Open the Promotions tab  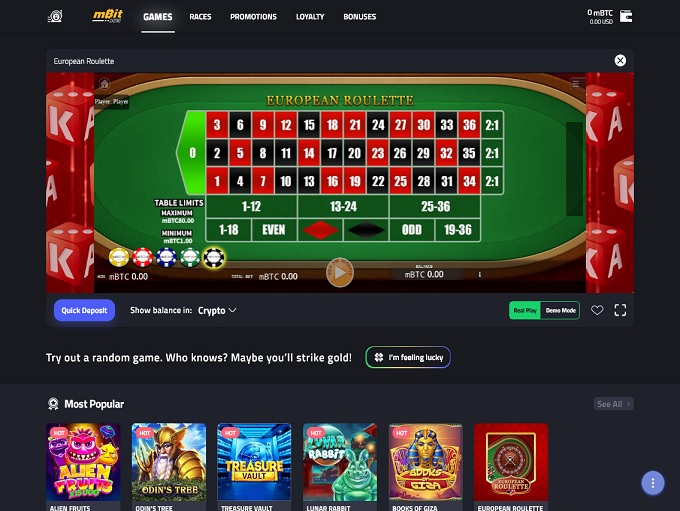(253, 17)
